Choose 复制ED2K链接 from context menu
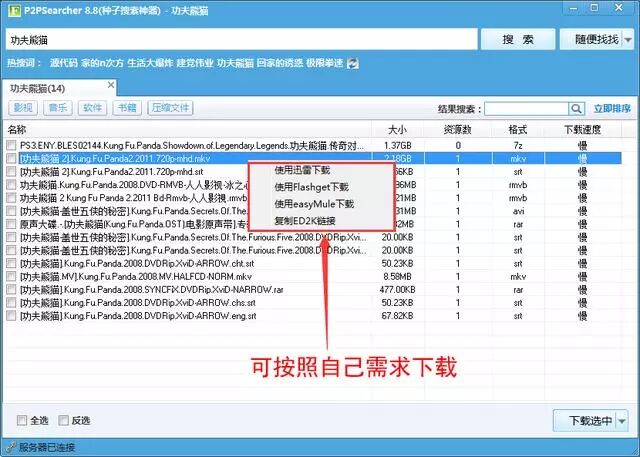640x457 pixels. [x=305, y=221]
